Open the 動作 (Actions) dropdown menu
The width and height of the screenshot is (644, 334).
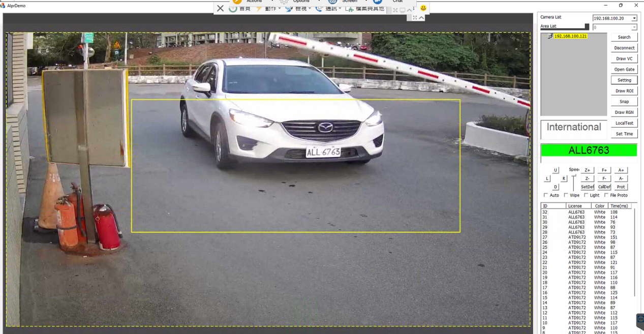[269, 8]
